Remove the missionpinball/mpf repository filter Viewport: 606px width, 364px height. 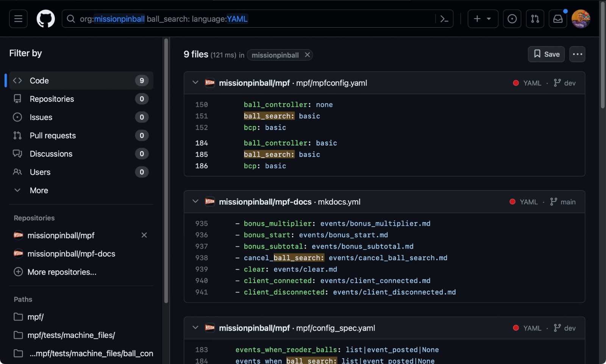point(144,235)
